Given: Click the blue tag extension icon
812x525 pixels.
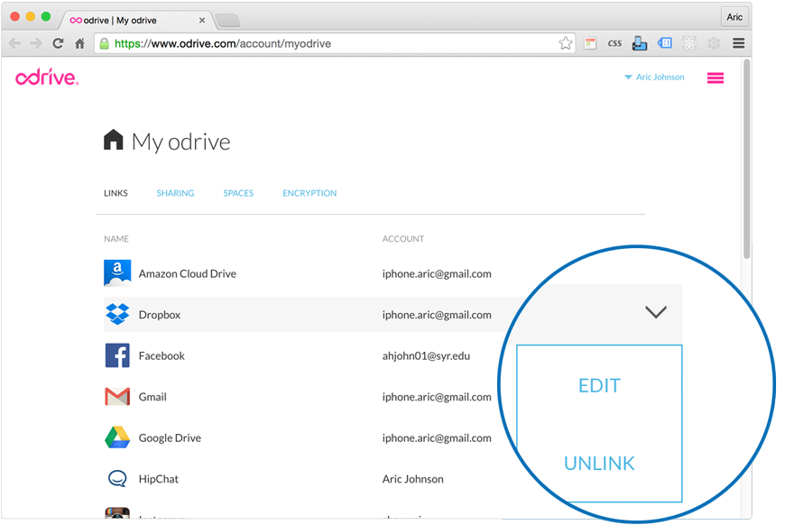Looking at the screenshot, I should pos(664,43).
